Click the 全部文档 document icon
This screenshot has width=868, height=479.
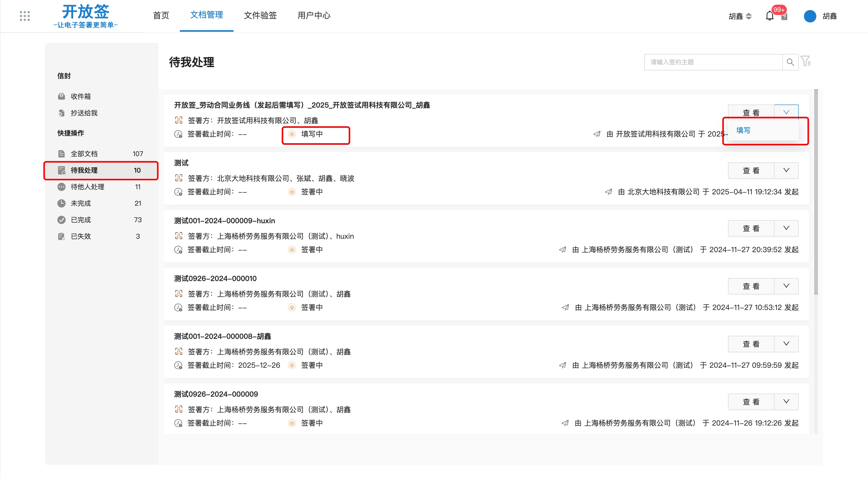(61, 154)
